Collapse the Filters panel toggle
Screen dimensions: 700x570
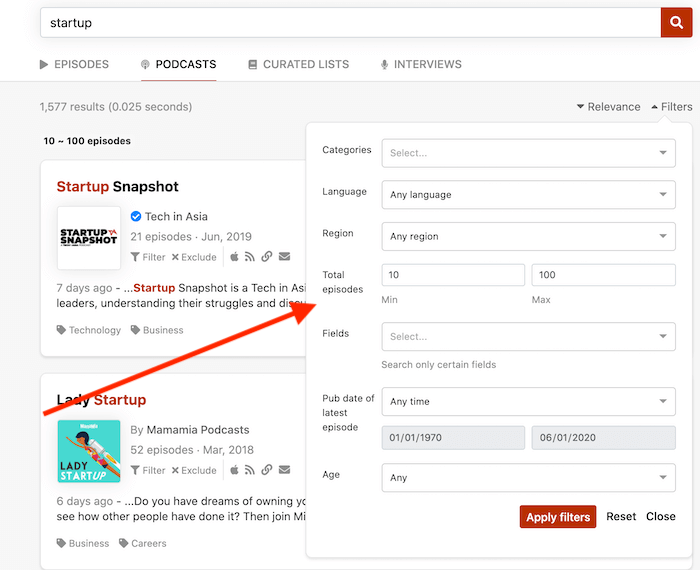(672, 107)
